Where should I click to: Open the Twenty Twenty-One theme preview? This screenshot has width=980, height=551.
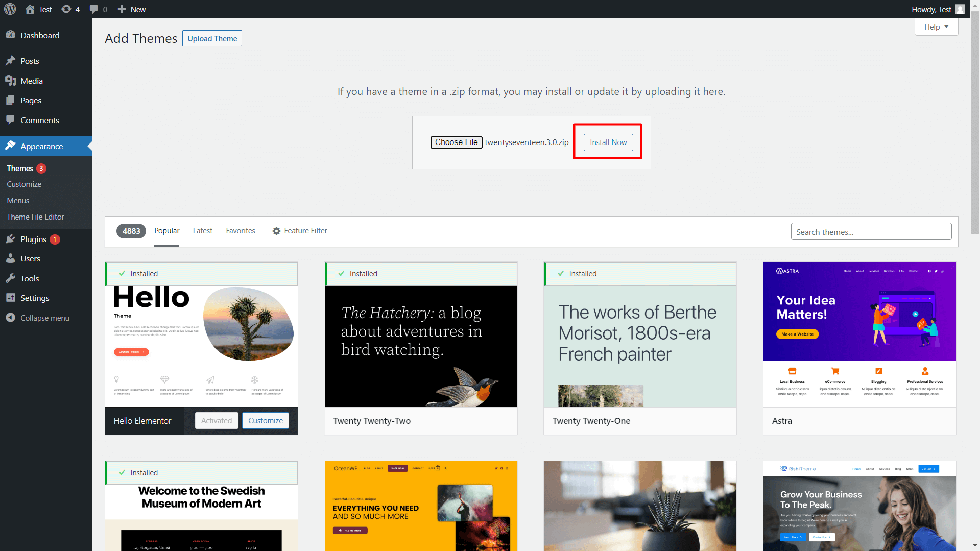coord(640,346)
